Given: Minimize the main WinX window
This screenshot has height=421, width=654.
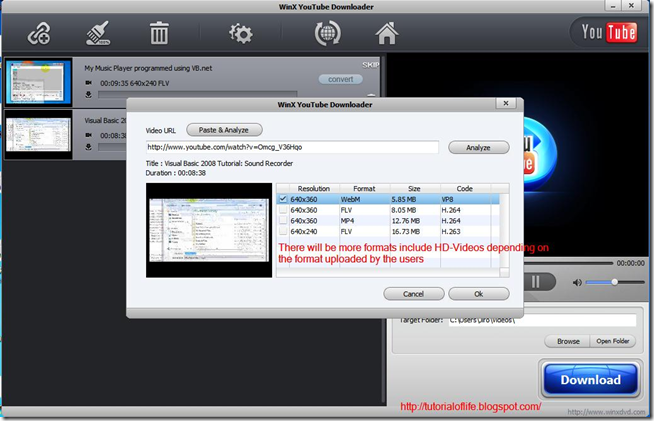Looking at the screenshot, I should click(x=613, y=6).
